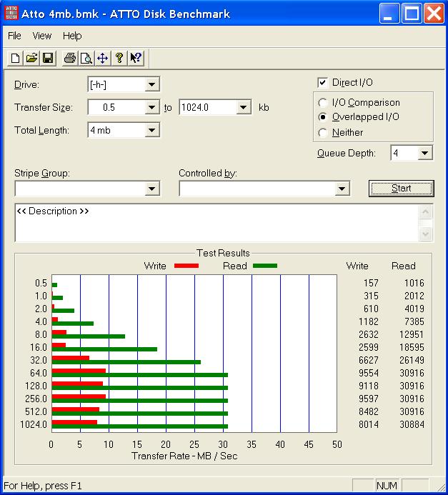
Task: Click the New file toolbar icon
Action: (x=15, y=58)
